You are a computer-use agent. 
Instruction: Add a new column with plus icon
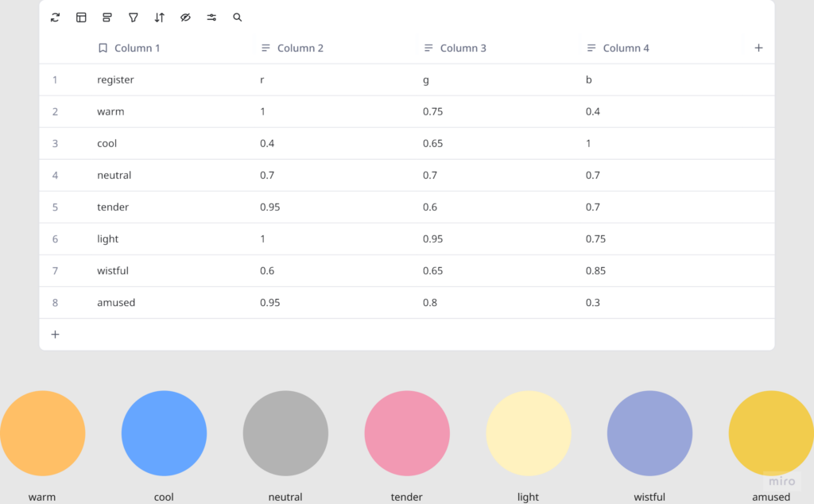[x=758, y=48]
